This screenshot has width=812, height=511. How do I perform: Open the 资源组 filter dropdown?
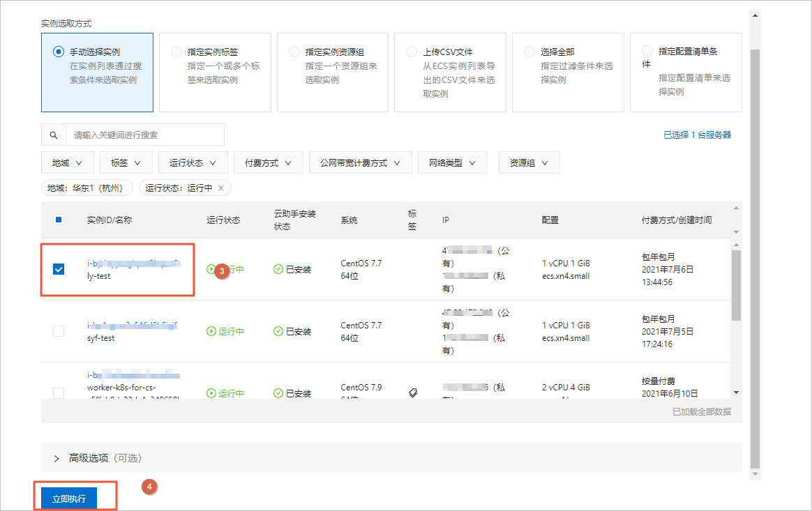pos(529,162)
